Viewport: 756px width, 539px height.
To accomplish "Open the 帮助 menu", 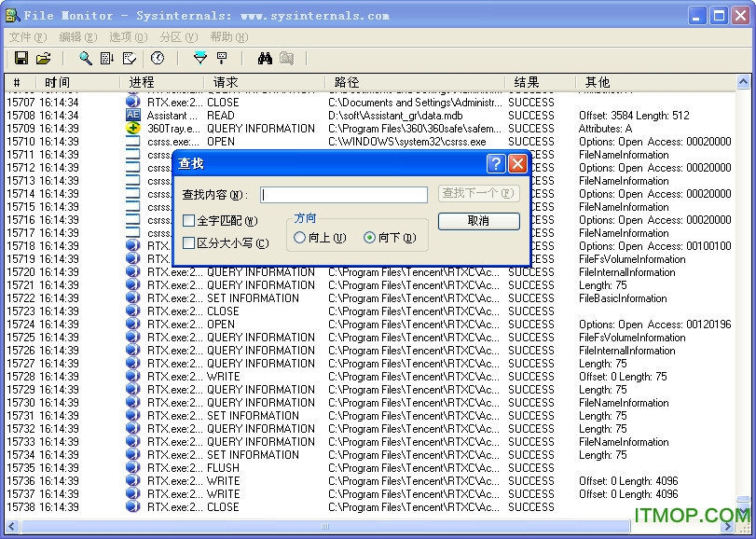I will (229, 37).
